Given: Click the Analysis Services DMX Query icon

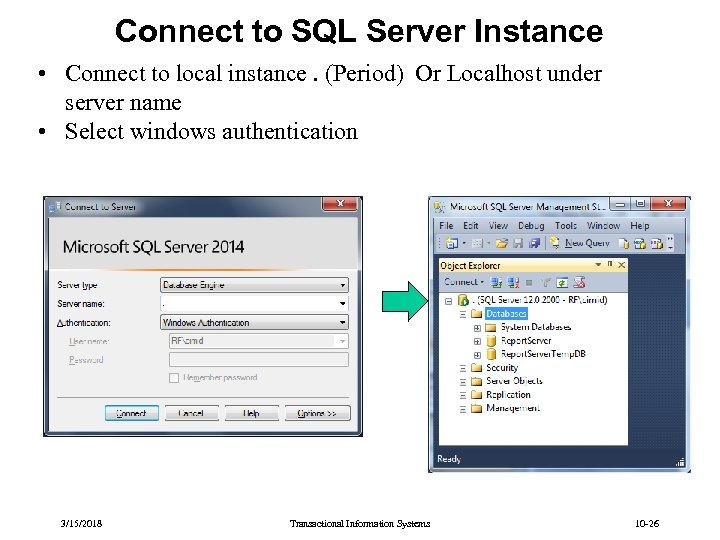Looking at the screenshot, I should click(x=657, y=243).
